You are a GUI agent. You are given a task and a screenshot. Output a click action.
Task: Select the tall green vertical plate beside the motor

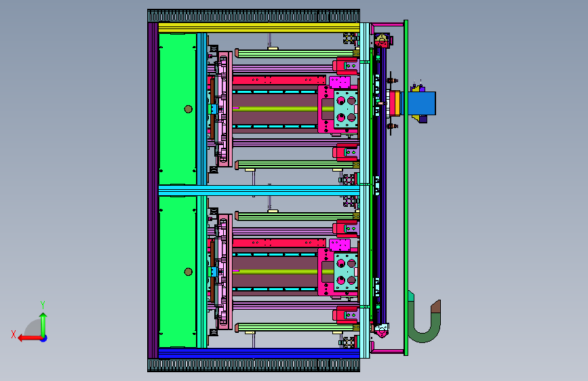[x=406, y=188]
